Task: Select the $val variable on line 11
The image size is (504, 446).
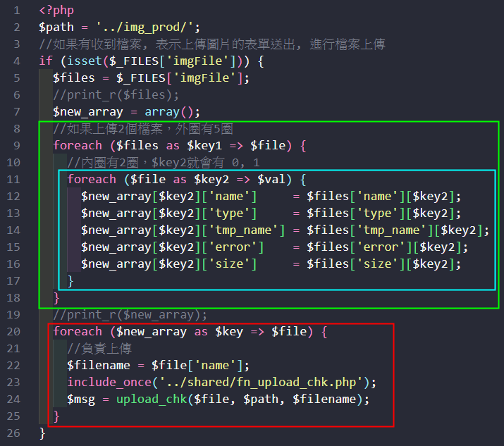Action: [271, 180]
